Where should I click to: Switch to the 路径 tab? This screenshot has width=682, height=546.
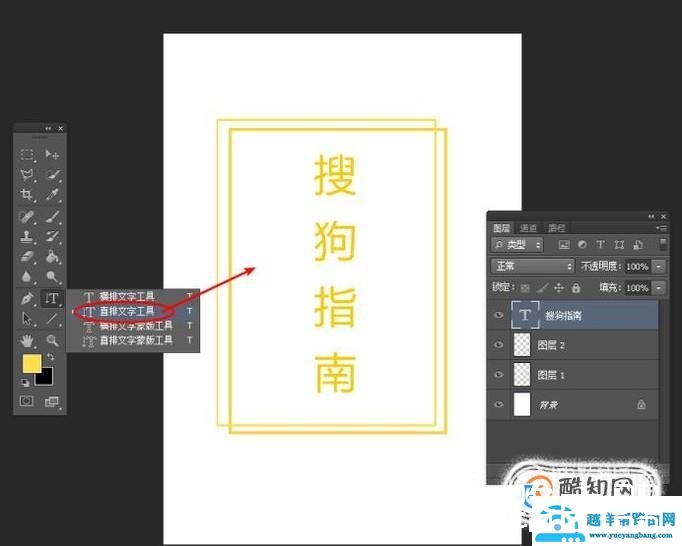(x=557, y=228)
